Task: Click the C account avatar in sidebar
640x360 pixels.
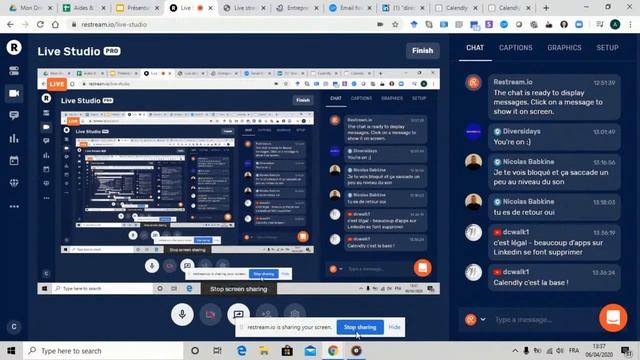Action: [14, 327]
